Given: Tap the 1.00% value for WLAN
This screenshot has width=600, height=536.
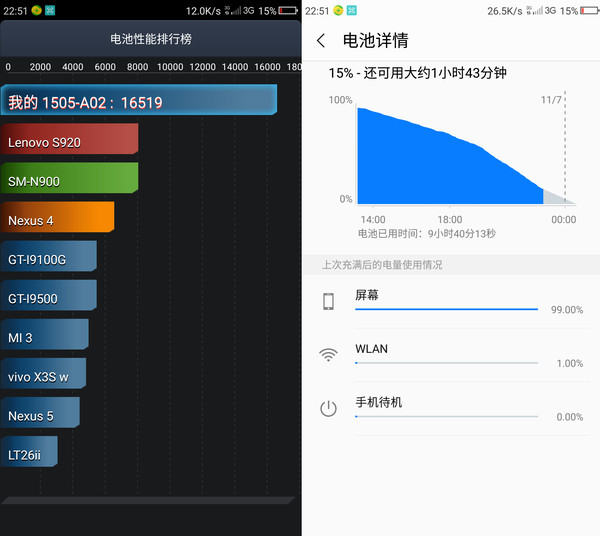Looking at the screenshot, I should 570,363.
